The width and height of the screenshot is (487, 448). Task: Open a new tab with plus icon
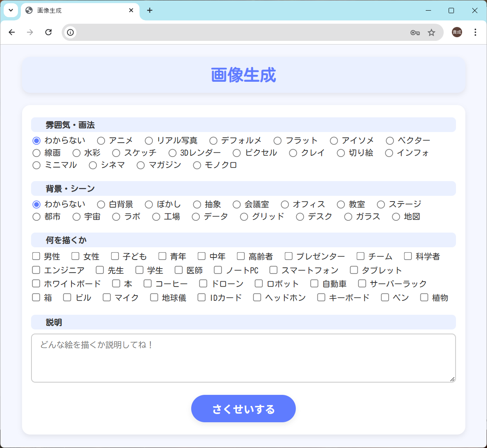coord(150,10)
